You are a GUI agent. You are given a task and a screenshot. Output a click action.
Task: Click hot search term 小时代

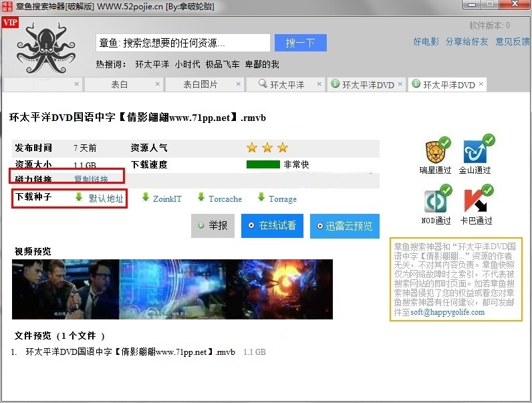tap(187, 64)
